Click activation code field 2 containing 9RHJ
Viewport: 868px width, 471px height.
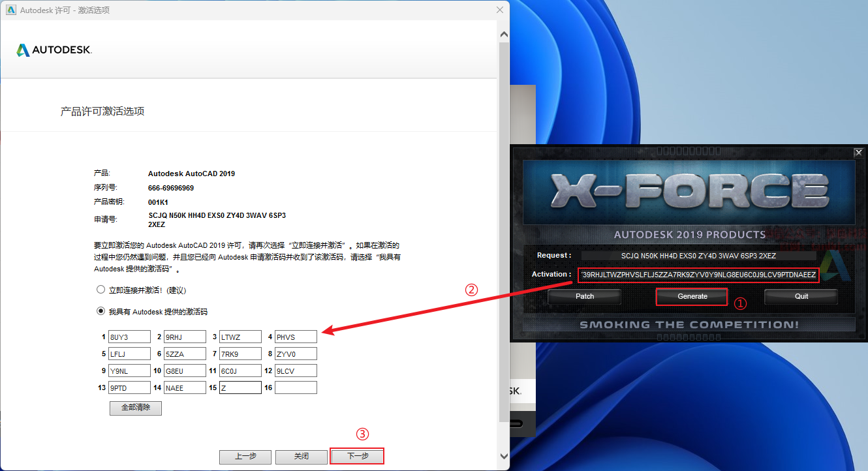tap(185, 337)
